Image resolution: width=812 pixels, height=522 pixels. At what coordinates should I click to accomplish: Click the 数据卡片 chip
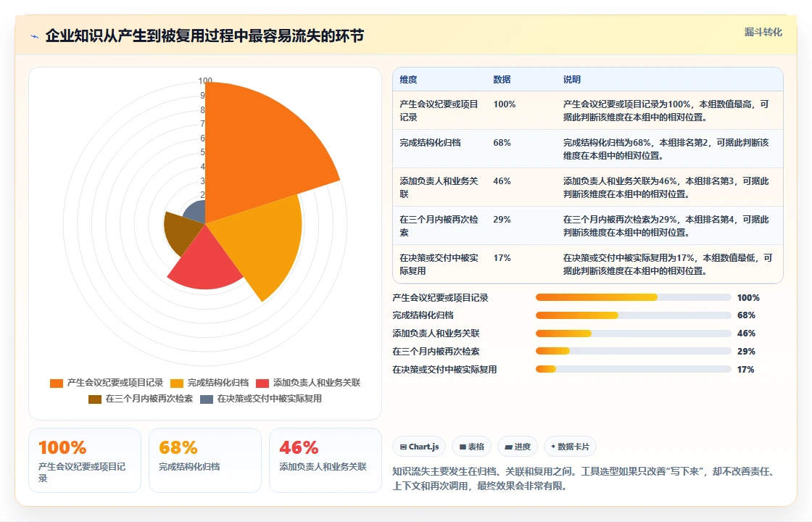click(x=570, y=447)
